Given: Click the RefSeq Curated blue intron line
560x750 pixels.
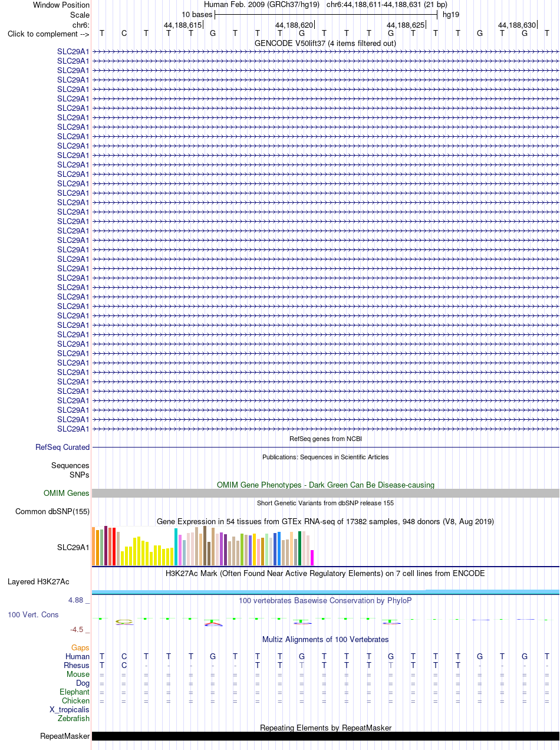Looking at the screenshot, I should click(x=325, y=448).
